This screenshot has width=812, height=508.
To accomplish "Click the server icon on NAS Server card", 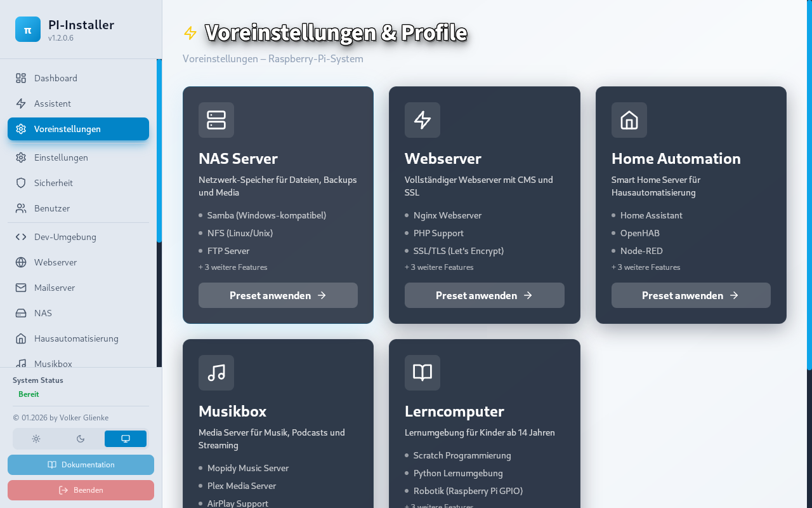I will pos(216,120).
